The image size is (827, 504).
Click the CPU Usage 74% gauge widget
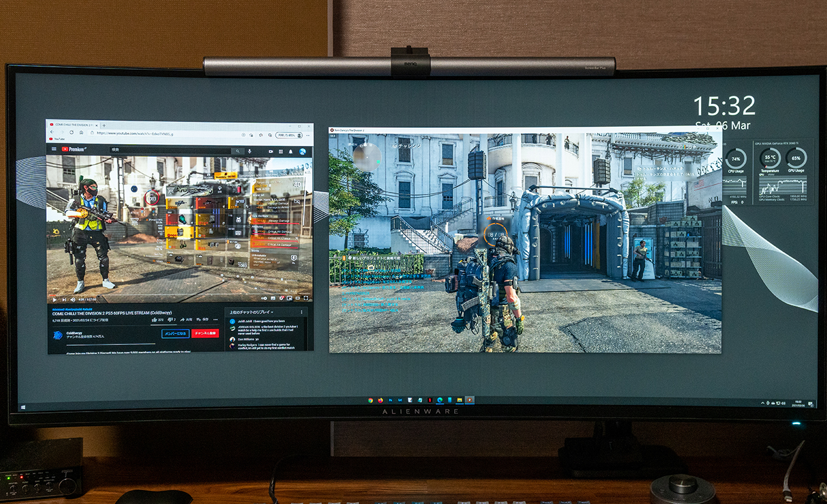736,160
